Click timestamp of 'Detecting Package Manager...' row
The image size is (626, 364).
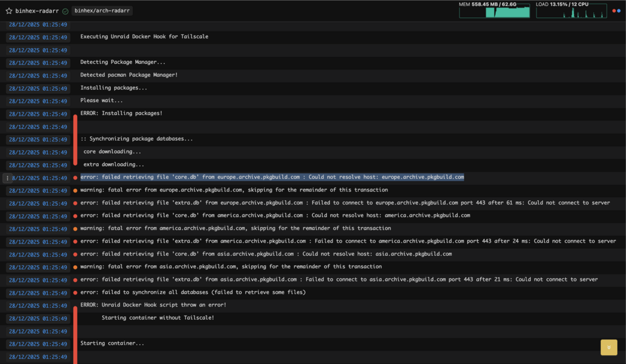38,63
